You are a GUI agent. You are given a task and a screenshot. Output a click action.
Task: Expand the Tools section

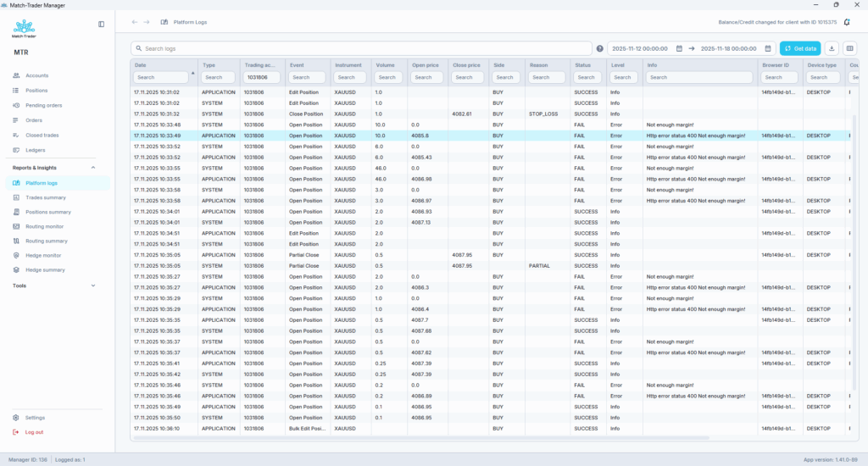(x=93, y=286)
